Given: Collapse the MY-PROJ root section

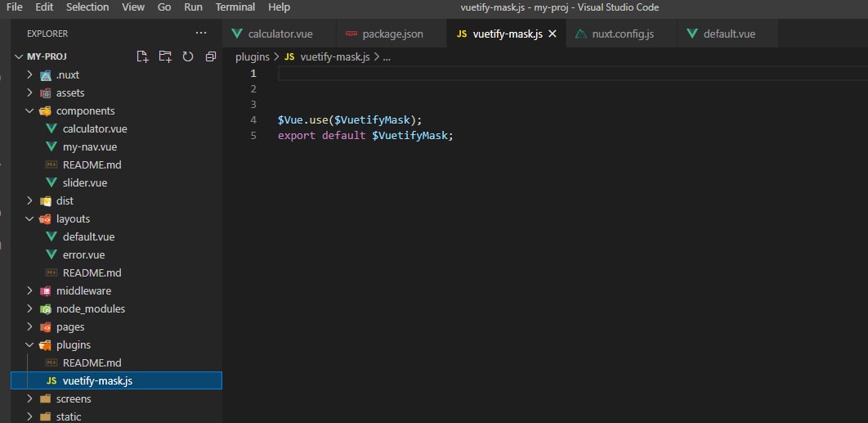Looking at the screenshot, I should (x=20, y=56).
